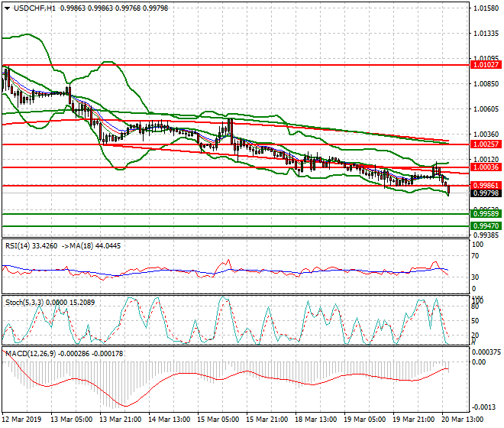The height and width of the screenshot is (428, 504).
Task: Open the chart menu triangle beside USDCHF,H1
Action: [x=7, y=8]
